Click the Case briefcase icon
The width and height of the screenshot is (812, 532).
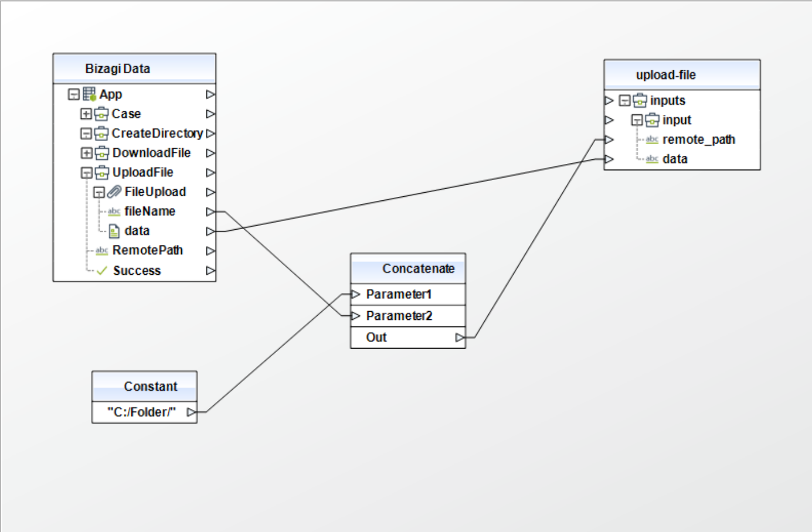tap(101, 114)
